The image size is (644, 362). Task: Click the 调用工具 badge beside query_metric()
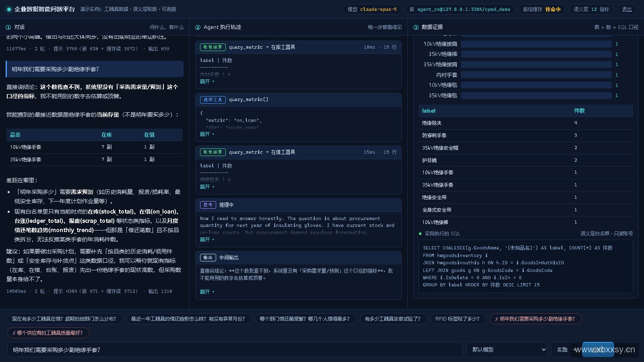[x=213, y=99]
